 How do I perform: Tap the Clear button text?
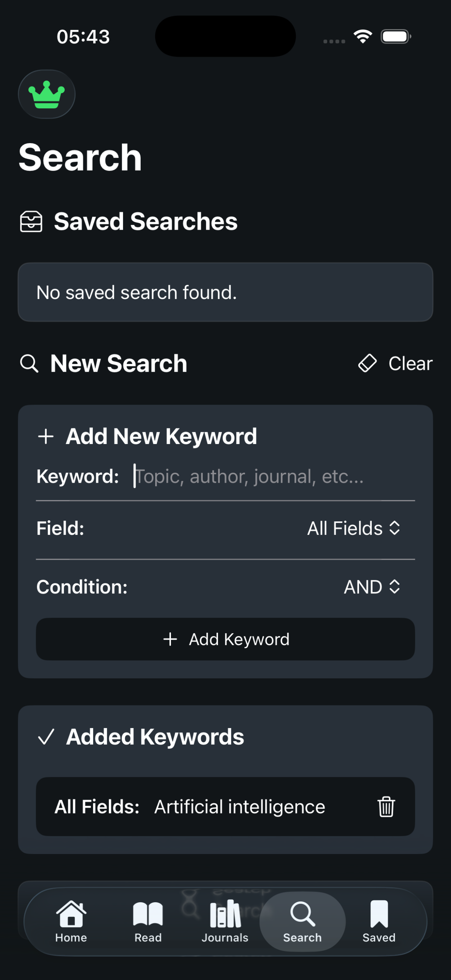(x=410, y=363)
